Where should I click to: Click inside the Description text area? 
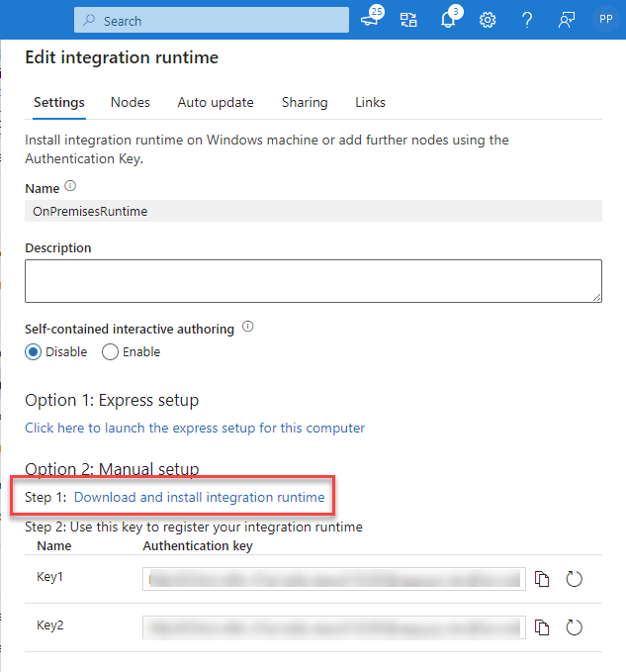[x=313, y=281]
